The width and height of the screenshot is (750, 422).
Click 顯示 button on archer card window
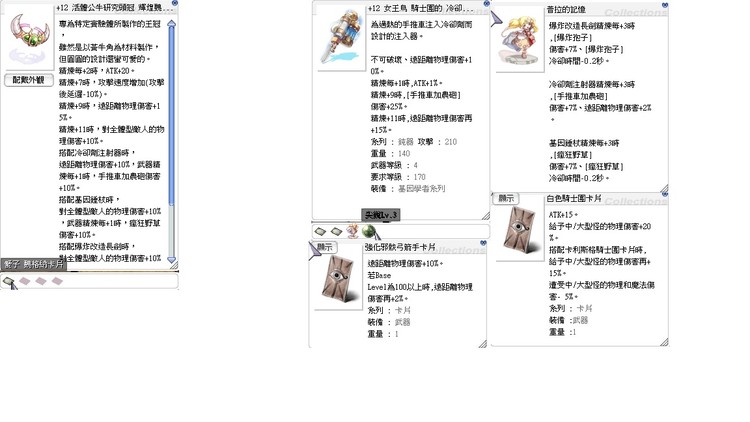coord(325,247)
